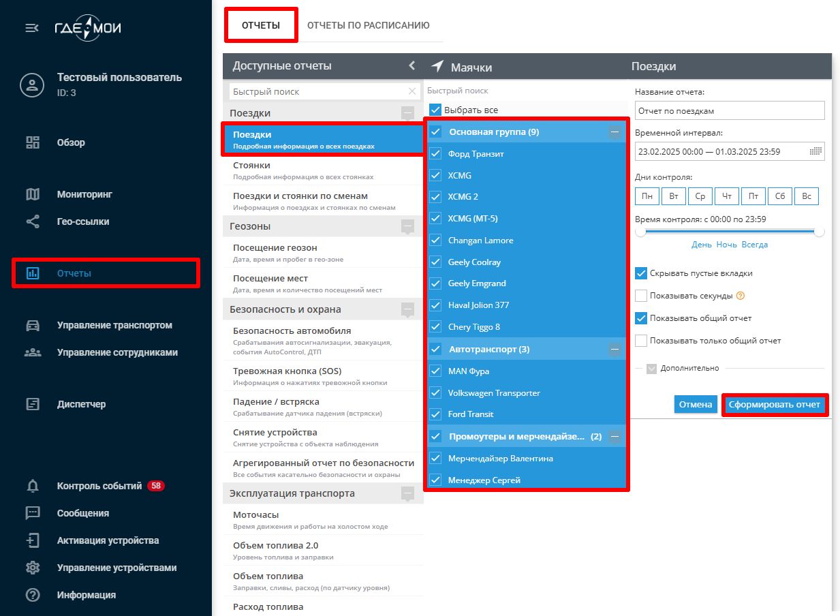Open Контроль событий bell icon

point(32,486)
